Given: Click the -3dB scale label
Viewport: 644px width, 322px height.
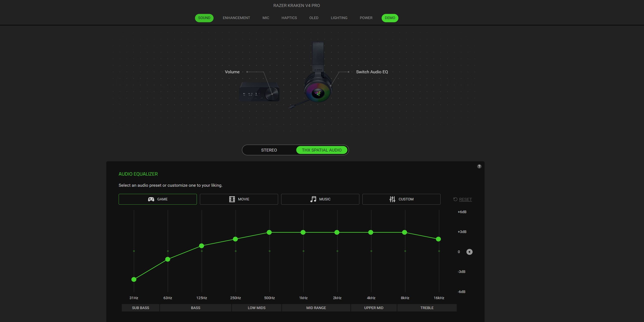Looking at the screenshot, I should (x=462, y=272).
